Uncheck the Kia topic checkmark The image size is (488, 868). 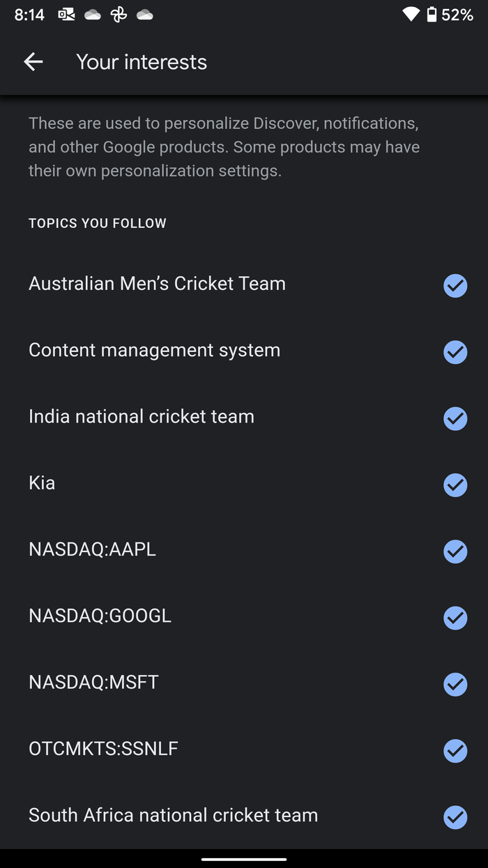(455, 485)
